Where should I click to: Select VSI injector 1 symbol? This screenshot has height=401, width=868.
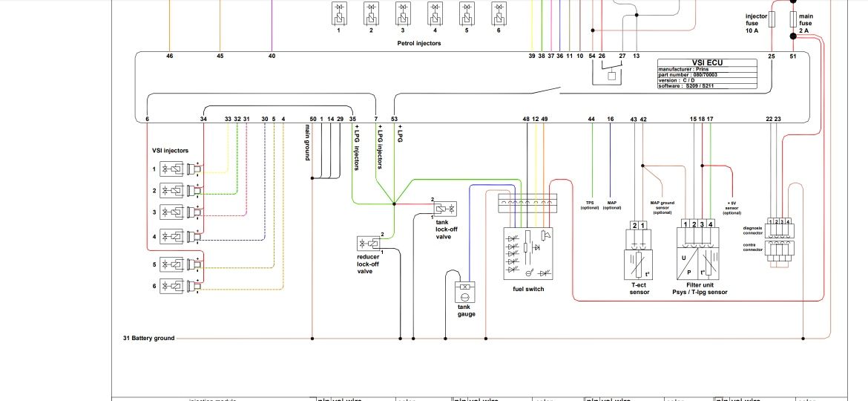171,169
